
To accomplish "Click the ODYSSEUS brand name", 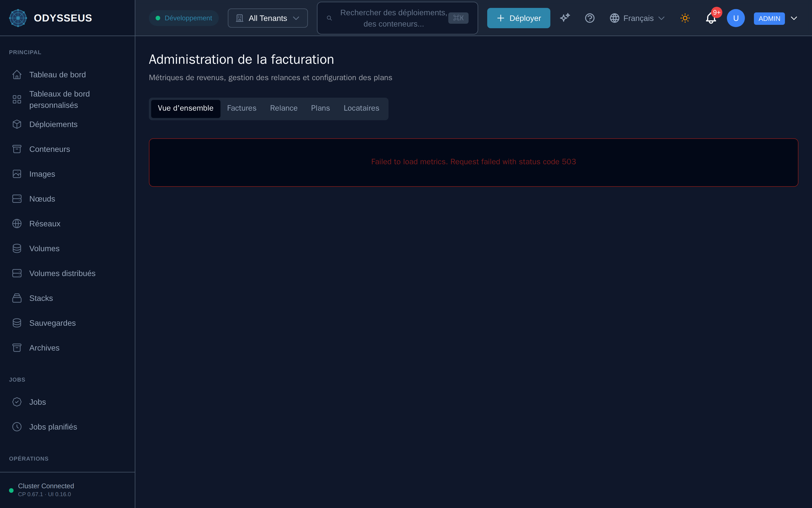I will pos(63,18).
